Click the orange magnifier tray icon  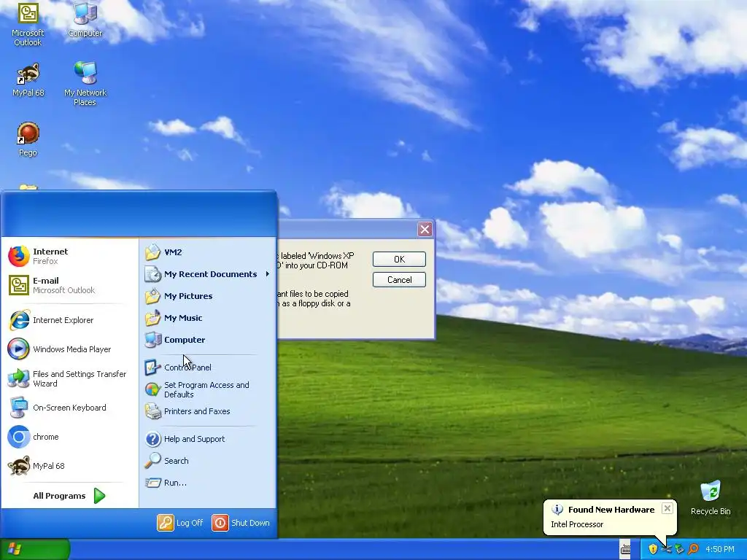pos(693,549)
